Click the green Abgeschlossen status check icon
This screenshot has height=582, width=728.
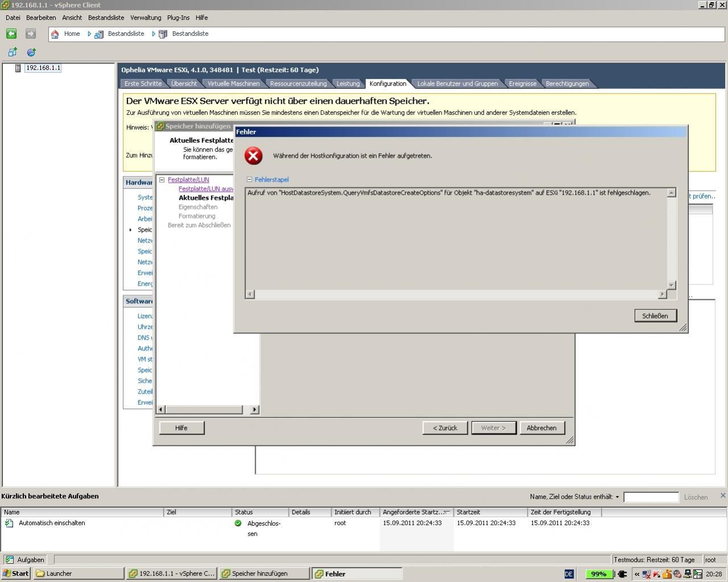[x=238, y=523]
